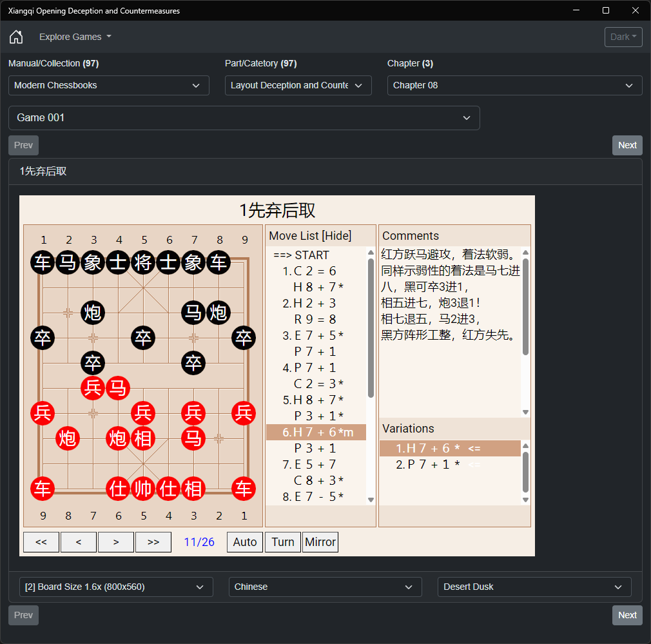Click the red chariot 车 in bottom-left corner

pyautogui.click(x=43, y=489)
